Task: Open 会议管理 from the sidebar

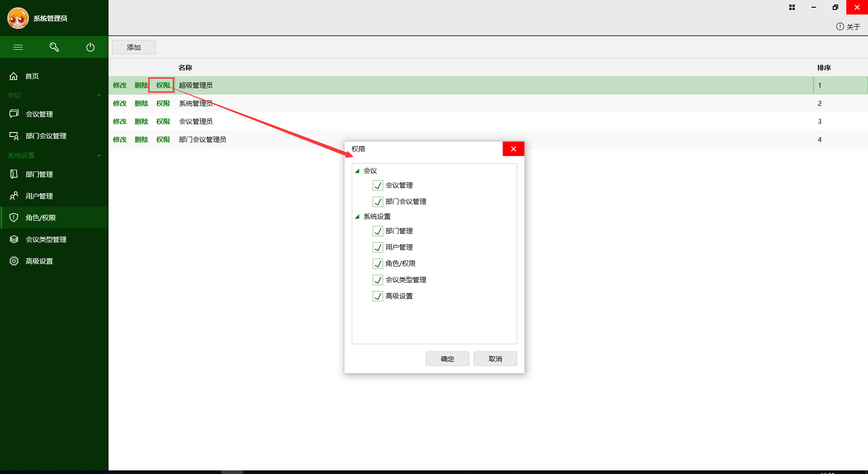Action: tap(39, 114)
